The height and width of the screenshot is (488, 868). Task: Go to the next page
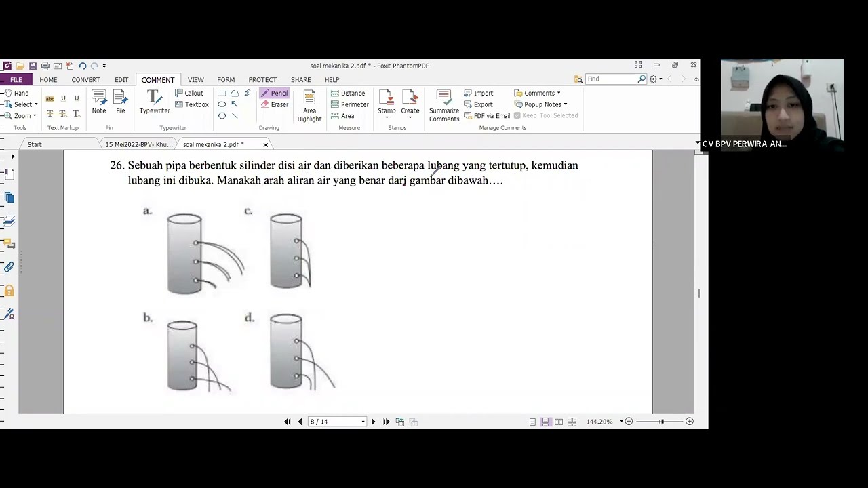coord(373,422)
